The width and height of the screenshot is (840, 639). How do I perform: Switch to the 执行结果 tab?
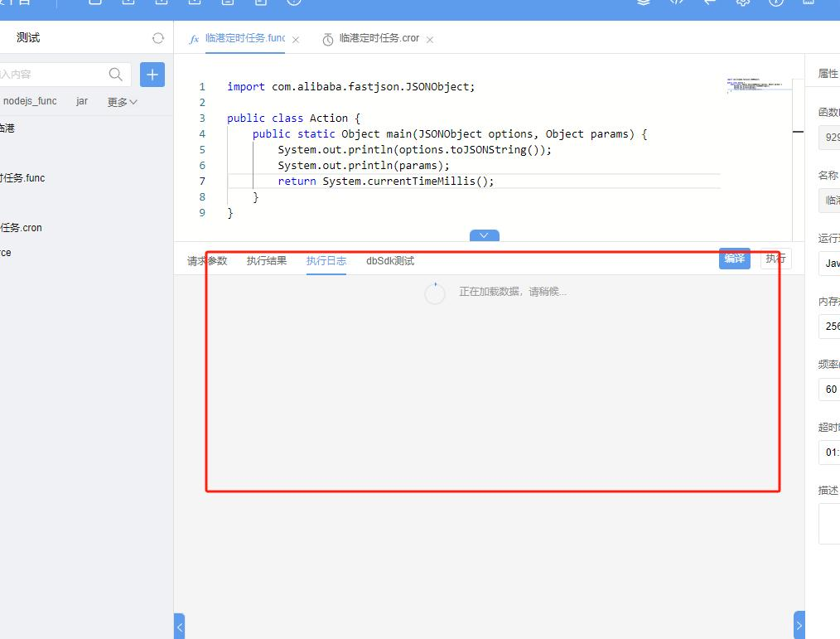point(267,261)
